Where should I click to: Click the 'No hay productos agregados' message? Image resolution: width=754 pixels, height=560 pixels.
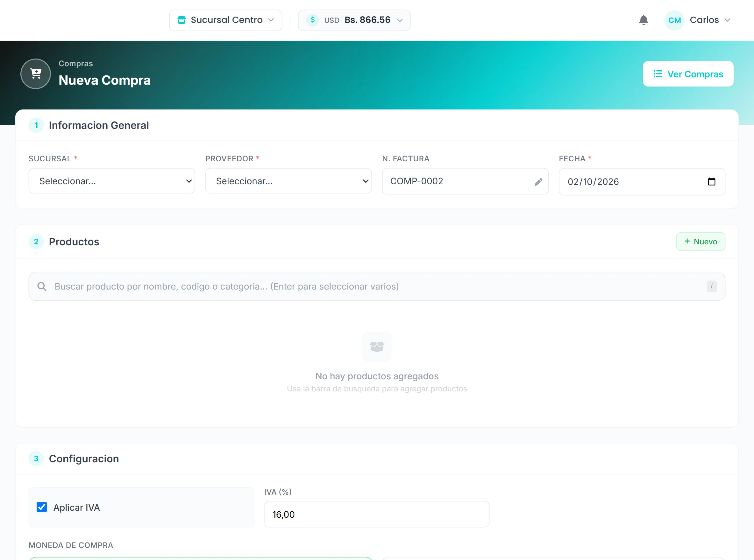click(377, 376)
